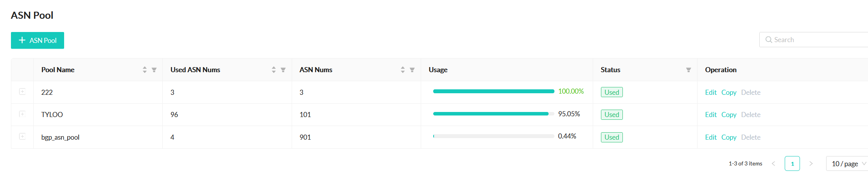The height and width of the screenshot is (174, 868).
Task: Delete the pool named 222
Action: tap(751, 92)
